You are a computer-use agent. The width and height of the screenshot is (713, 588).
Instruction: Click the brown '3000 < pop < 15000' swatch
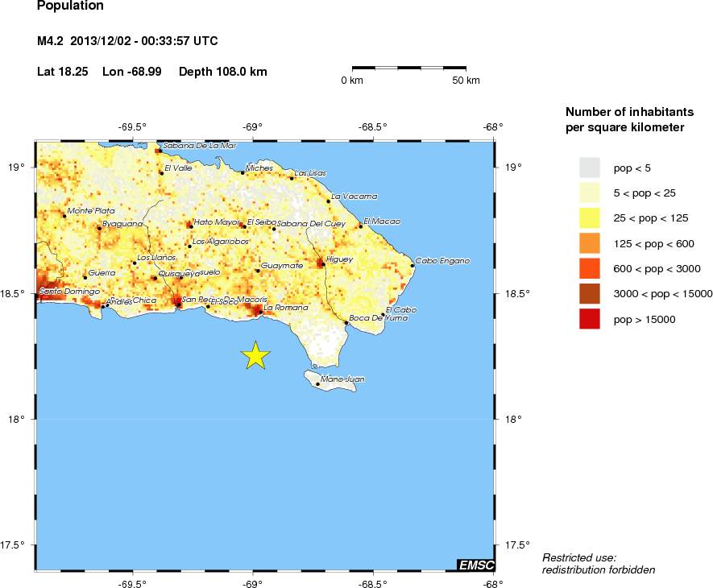590,294
